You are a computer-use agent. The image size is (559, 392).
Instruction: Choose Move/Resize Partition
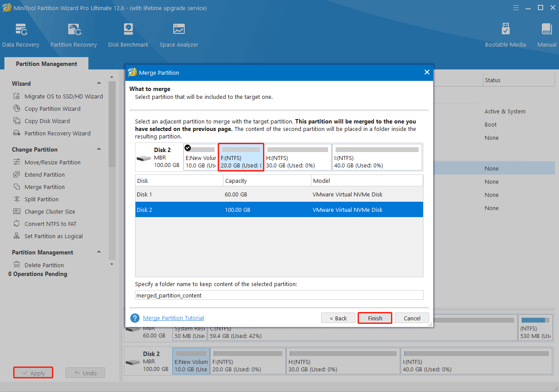(47, 162)
